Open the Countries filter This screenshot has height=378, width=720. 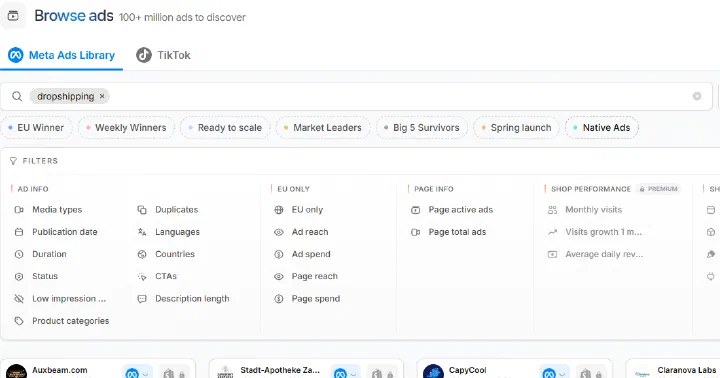tap(166, 254)
